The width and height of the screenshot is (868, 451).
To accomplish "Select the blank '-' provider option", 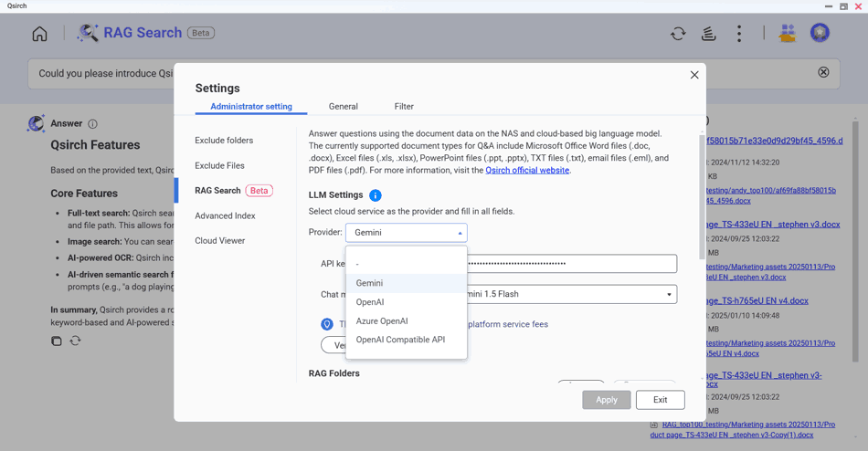I will coord(407,264).
